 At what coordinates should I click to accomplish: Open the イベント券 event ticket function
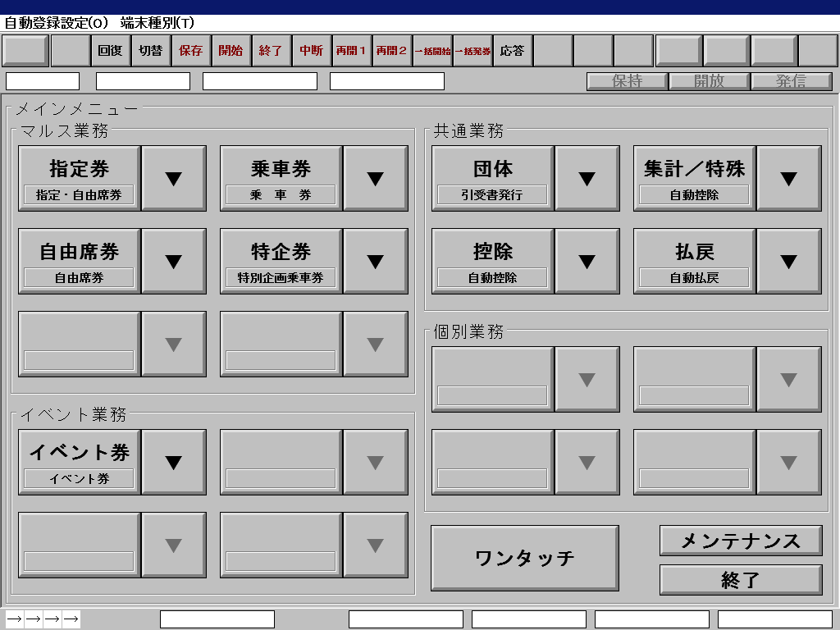80,463
